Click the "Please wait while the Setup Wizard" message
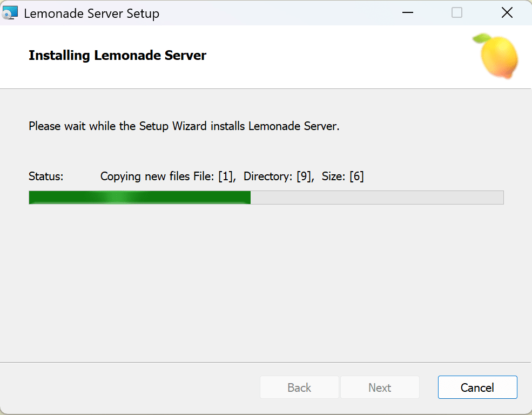Viewport: 532px width, 415px height. click(184, 127)
